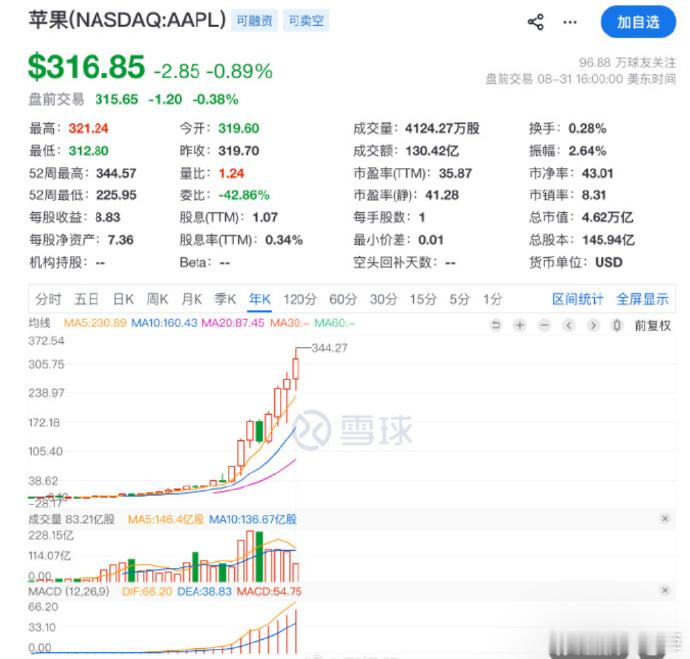
Task: Click the 可卖空 tag
Action: click(306, 21)
